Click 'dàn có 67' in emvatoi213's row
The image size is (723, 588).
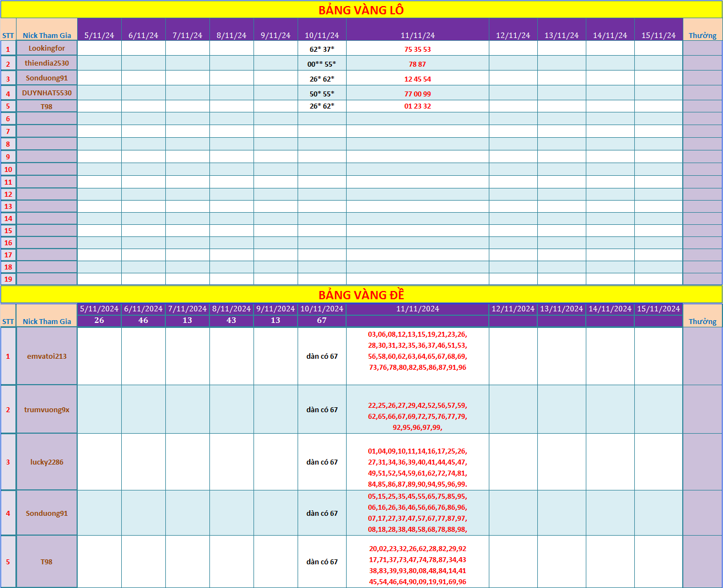coord(322,356)
